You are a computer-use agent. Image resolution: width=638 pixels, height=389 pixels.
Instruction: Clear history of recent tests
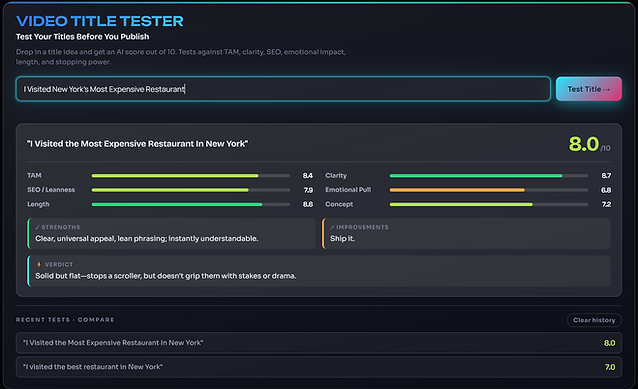coord(594,320)
